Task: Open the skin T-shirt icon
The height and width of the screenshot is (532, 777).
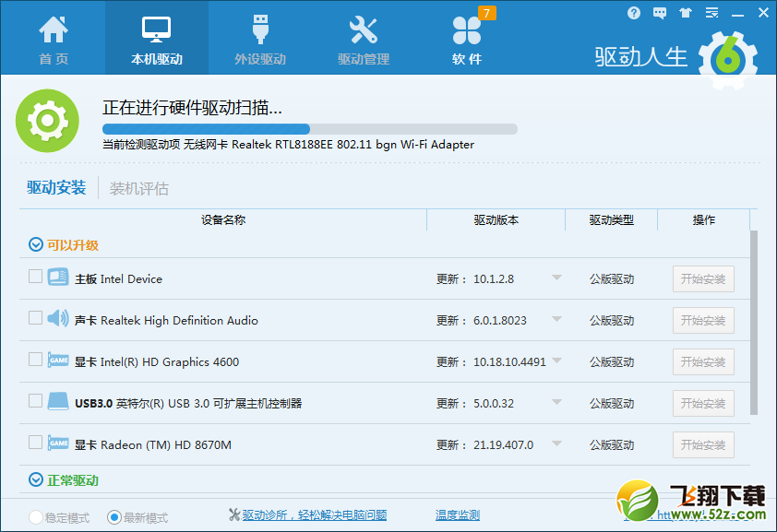Action: (686, 13)
